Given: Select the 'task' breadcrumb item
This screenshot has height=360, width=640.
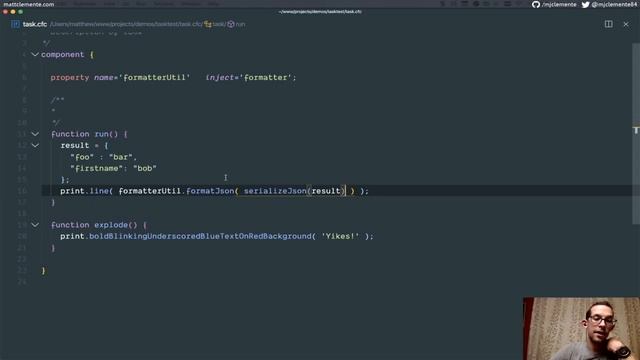Looking at the screenshot, I should pos(219,24).
